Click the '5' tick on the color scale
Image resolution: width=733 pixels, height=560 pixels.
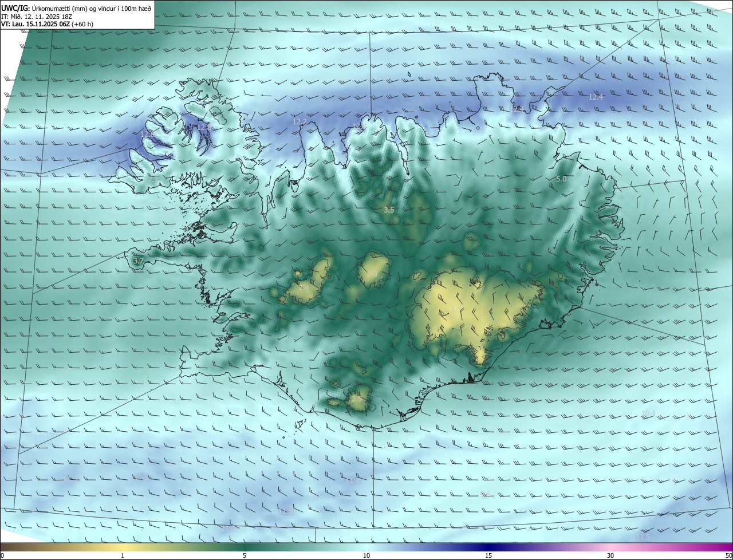(x=245, y=556)
